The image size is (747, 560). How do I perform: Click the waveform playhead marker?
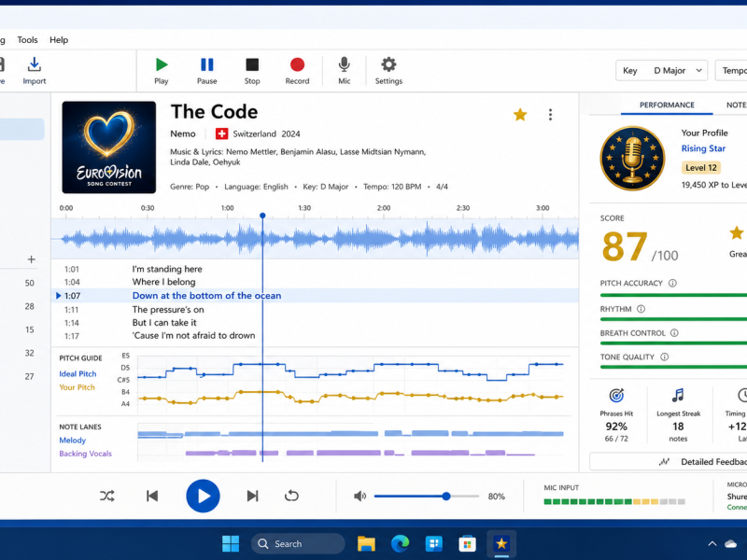pos(262,216)
